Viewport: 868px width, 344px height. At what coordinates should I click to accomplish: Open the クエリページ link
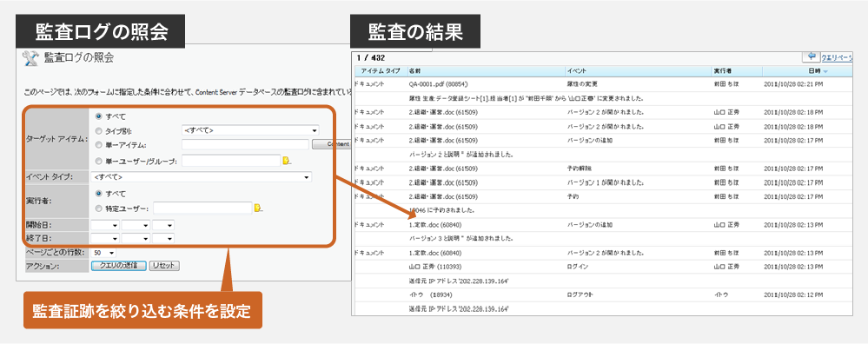(x=837, y=57)
